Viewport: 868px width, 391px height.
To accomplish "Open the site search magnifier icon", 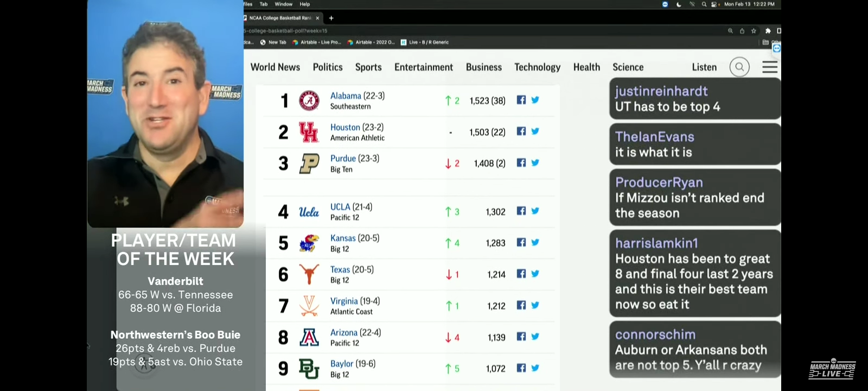I will (739, 67).
